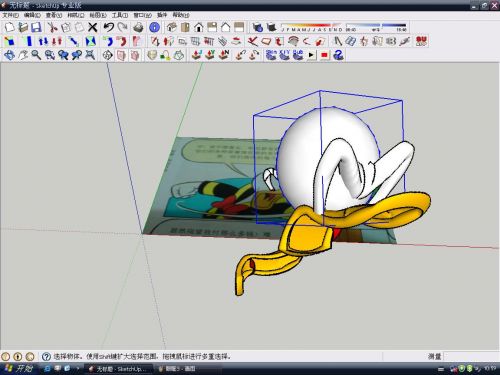Click the black X Erase icon
500x375 pixels.
tap(93, 27)
